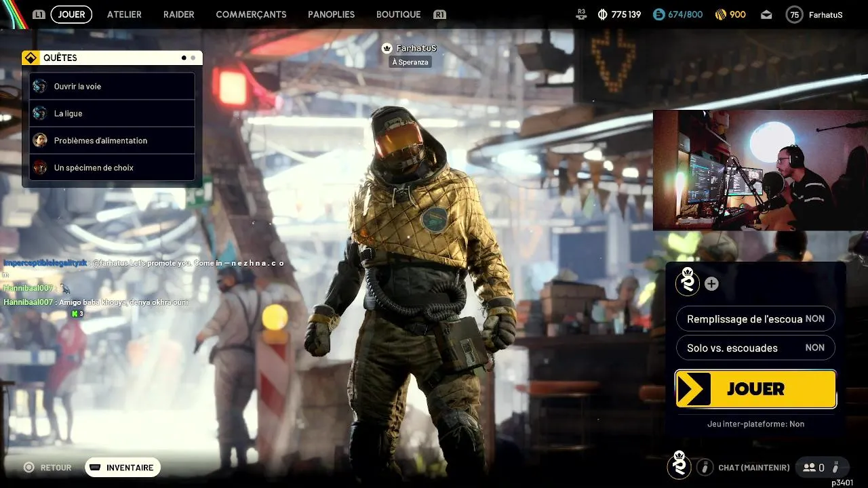Toggle Remplissage de l'escouade setting
The width and height of the screenshot is (868, 488).
(755, 319)
